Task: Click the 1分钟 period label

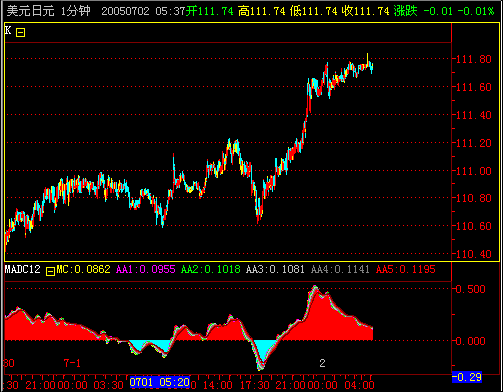Action: (76, 11)
